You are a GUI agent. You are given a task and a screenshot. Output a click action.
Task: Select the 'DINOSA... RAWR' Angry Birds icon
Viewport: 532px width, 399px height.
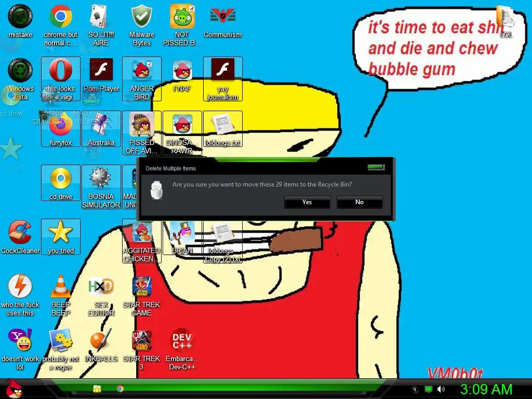click(182, 133)
